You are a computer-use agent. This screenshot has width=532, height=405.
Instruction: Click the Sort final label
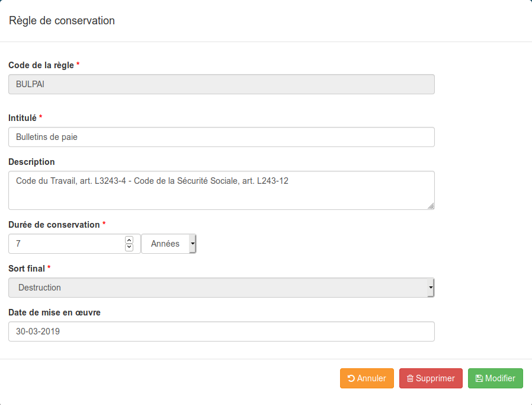click(x=27, y=269)
